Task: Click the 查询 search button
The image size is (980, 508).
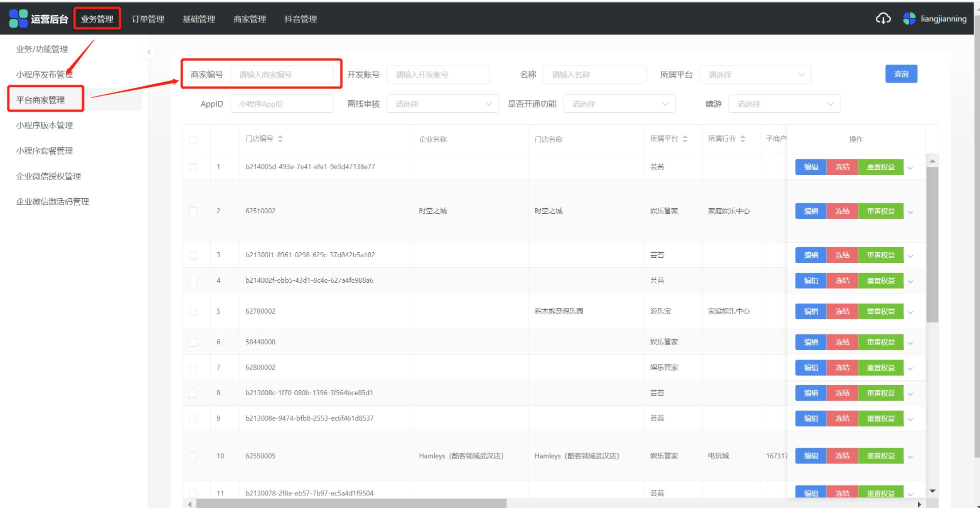Action: (x=901, y=74)
